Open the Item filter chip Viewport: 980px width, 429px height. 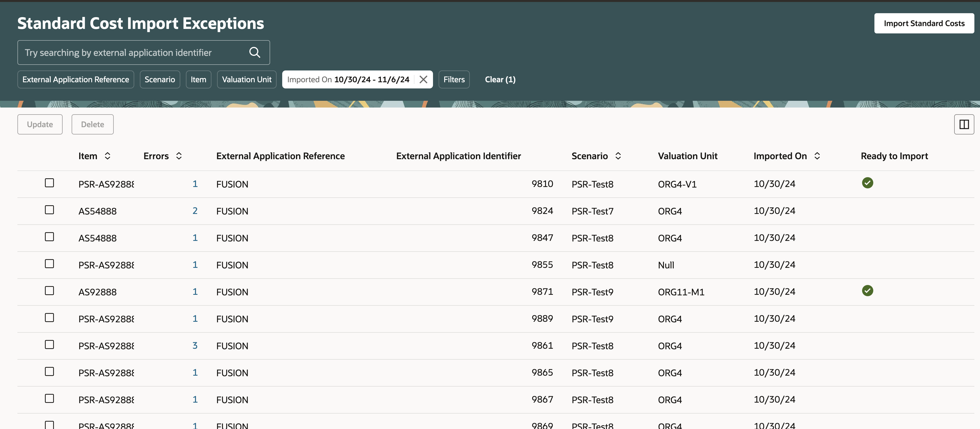click(x=198, y=79)
